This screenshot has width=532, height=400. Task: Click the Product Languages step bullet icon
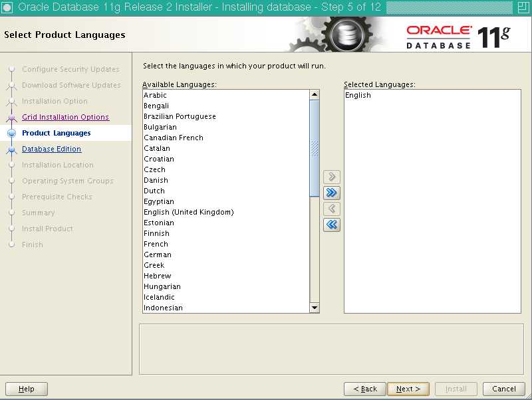point(11,133)
